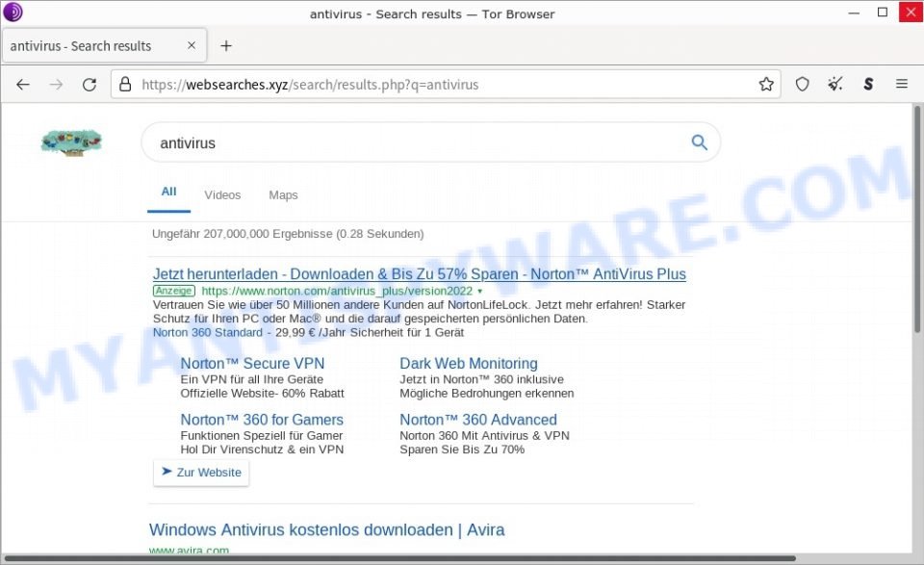Maximize the Tor Browser window
This screenshot has width=924, height=565.
(883, 13)
